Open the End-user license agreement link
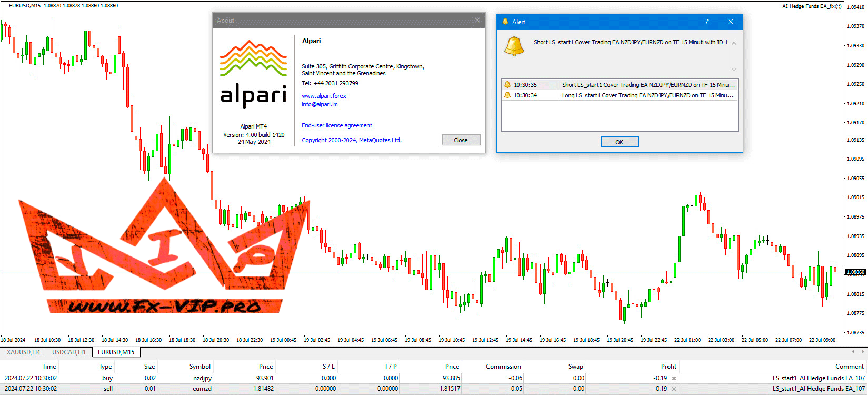Viewport: 868px width, 395px height. click(x=336, y=125)
